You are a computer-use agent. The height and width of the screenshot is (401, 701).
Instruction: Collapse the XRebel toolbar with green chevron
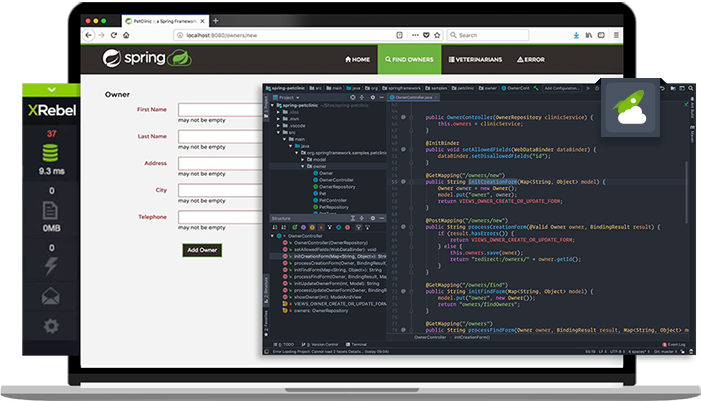click(x=51, y=90)
